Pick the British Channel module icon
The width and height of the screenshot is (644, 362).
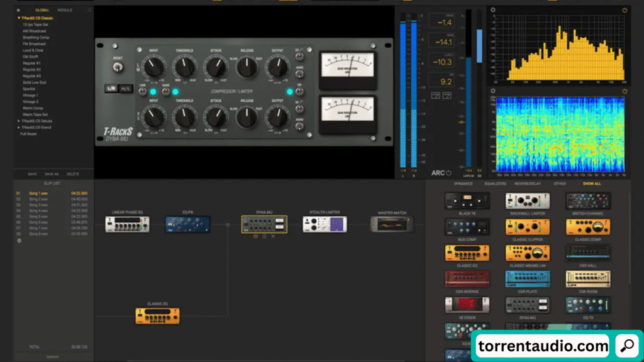click(587, 201)
